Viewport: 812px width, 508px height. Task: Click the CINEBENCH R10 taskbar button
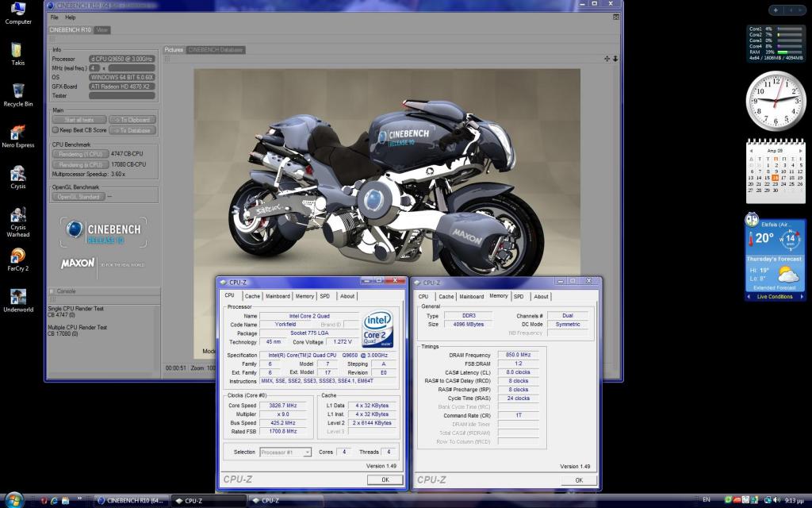click(x=132, y=501)
